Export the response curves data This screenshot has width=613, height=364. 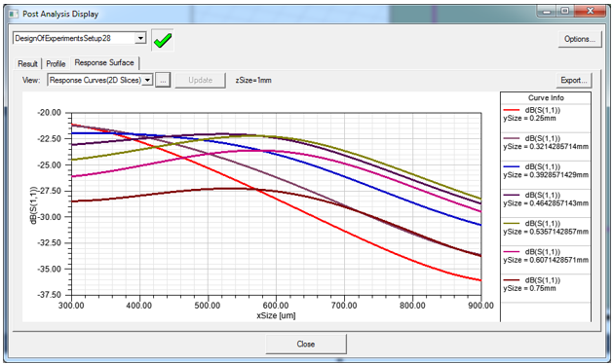tap(573, 80)
